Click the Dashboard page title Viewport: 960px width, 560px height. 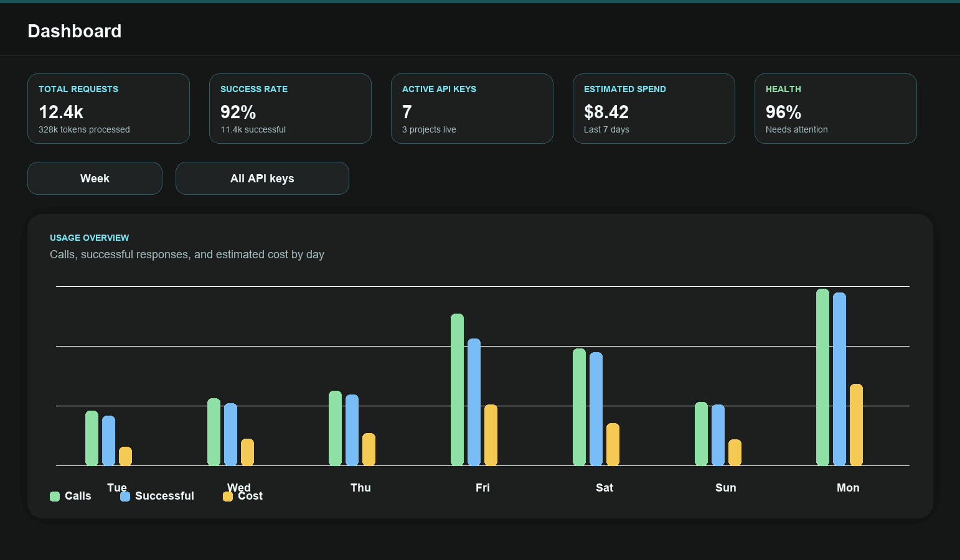pyautogui.click(x=75, y=31)
